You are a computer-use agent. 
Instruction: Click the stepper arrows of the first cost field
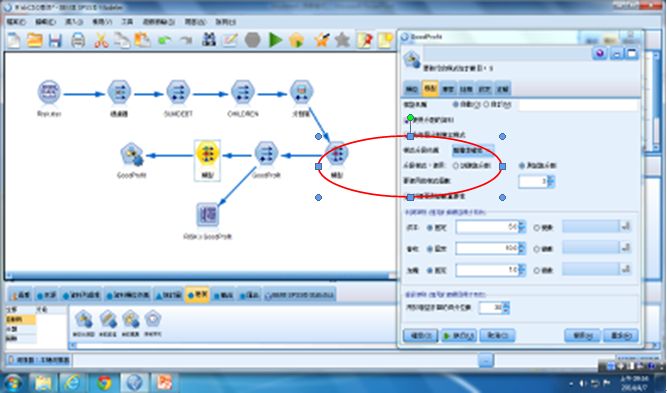coord(522,227)
